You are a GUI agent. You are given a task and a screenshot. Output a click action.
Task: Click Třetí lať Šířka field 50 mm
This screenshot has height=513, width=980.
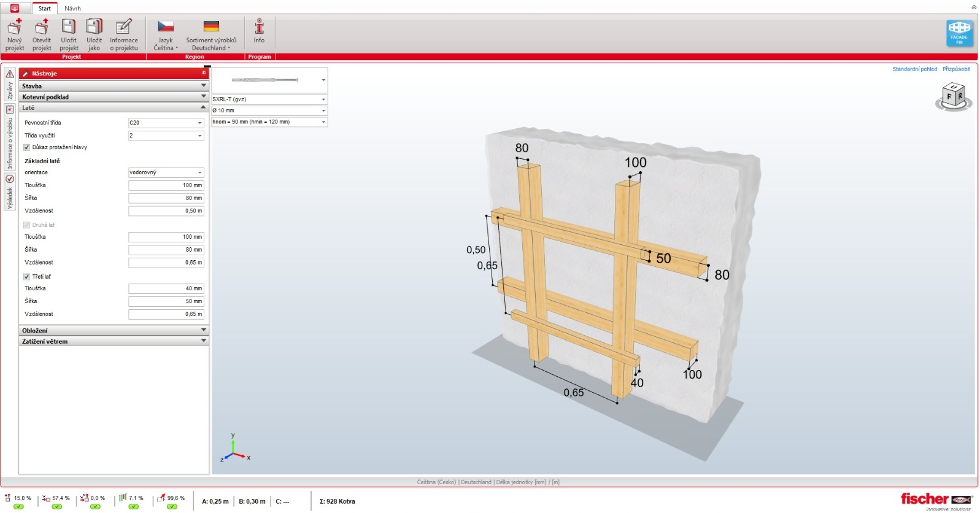pyautogui.click(x=166, y=301)
